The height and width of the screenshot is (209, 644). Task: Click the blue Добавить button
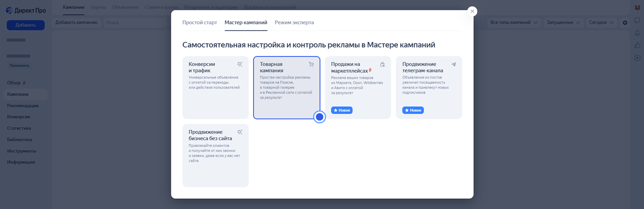point(26,25)
